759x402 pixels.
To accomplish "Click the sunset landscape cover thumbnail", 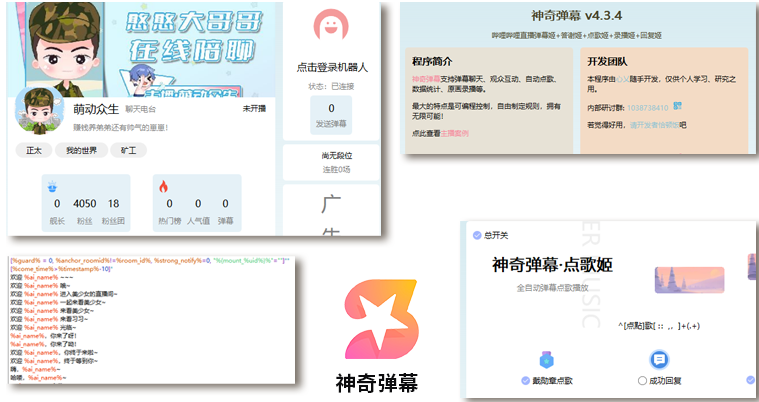I will coord(689,280).
